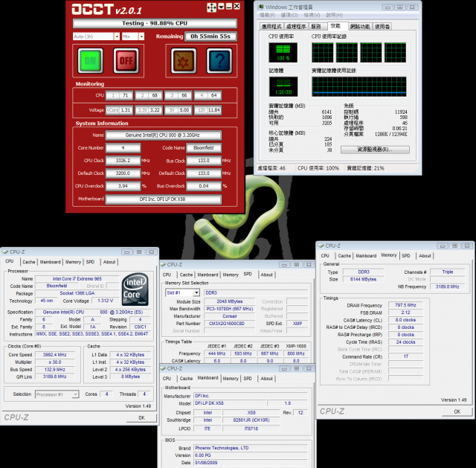Screen dimensions: 476x468
Task: Click the CPU-Z SPD window title icon
Action: click(x=163, y=265)
